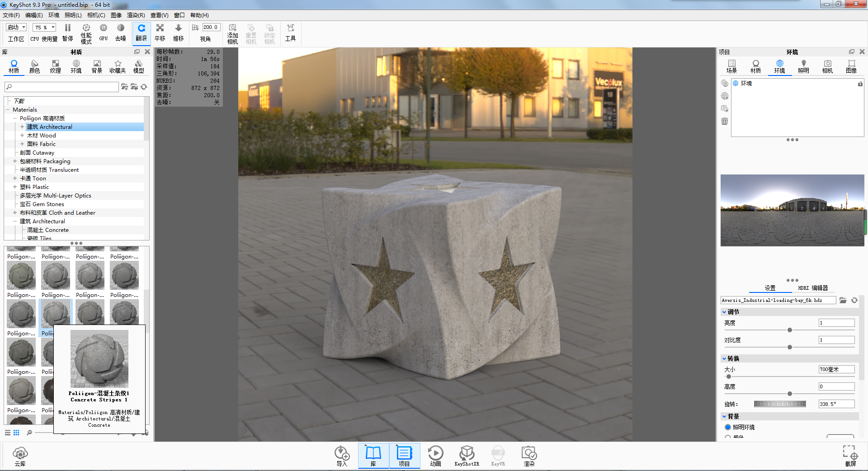Open the 渲染(R) menu
This screenshot has width=868, height=471.
(136, 15)
